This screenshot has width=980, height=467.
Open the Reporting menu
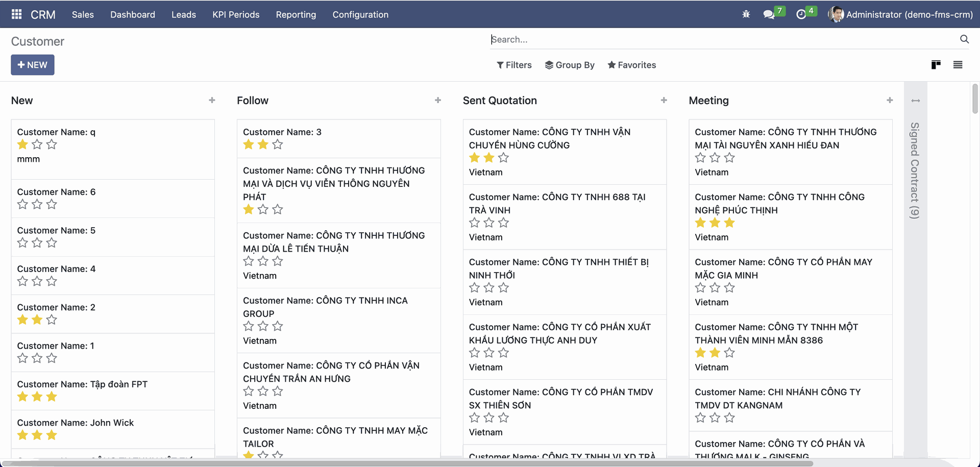(x=296, y=14)
